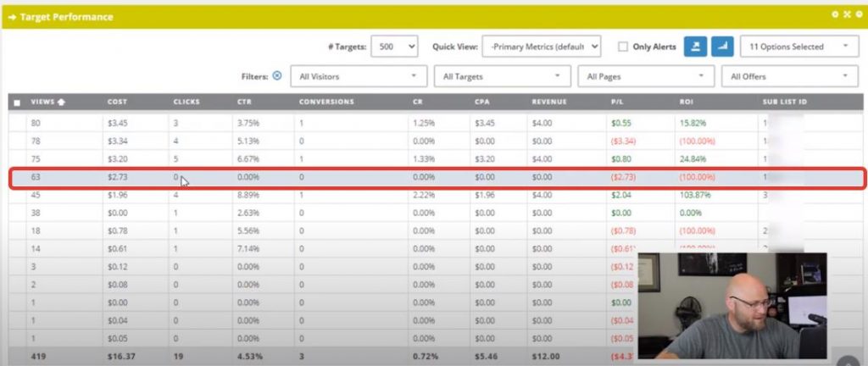Open the All Offers filter dropdown
This screenshot has height=366, width=868.
(x=790, y=76)
